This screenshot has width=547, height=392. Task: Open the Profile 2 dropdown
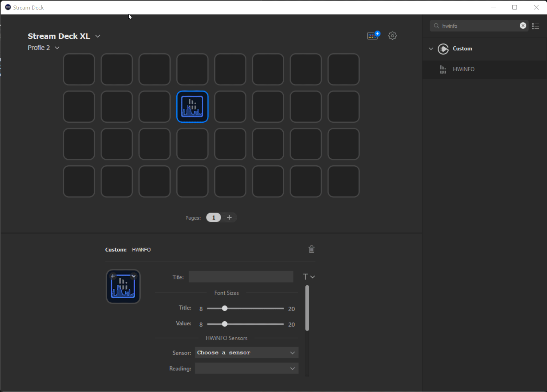[57, 48]
